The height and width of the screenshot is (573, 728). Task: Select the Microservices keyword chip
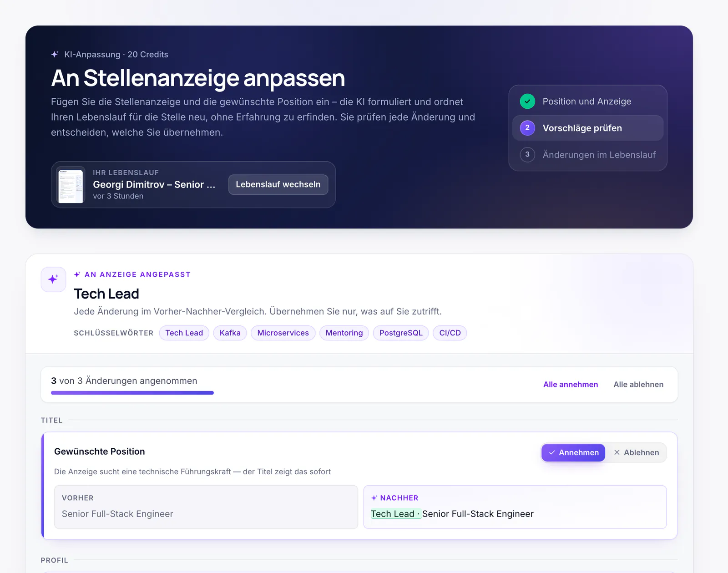pyautogui.click(x=283, y=333)
